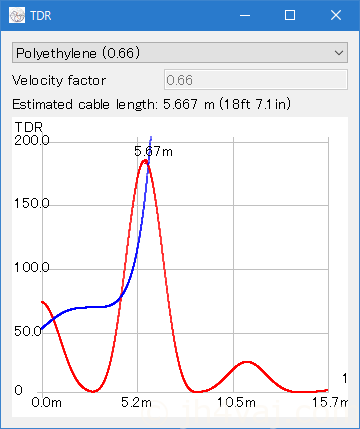Click the 5.67m peak marker label
This screenshot has width=360, height=429.
click(153, 151)
